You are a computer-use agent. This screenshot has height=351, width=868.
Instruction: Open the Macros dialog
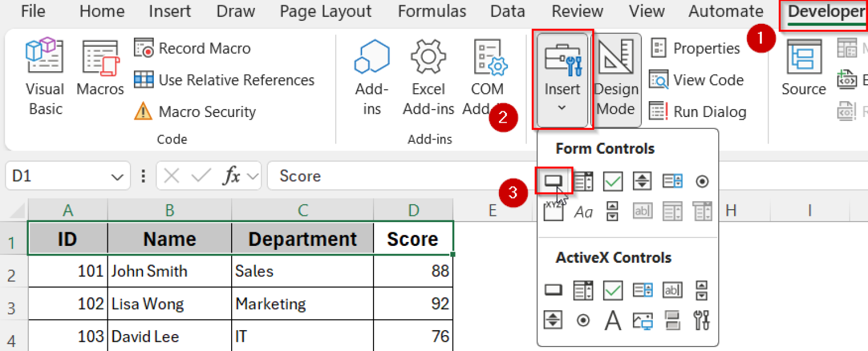[x=99, y=68]
